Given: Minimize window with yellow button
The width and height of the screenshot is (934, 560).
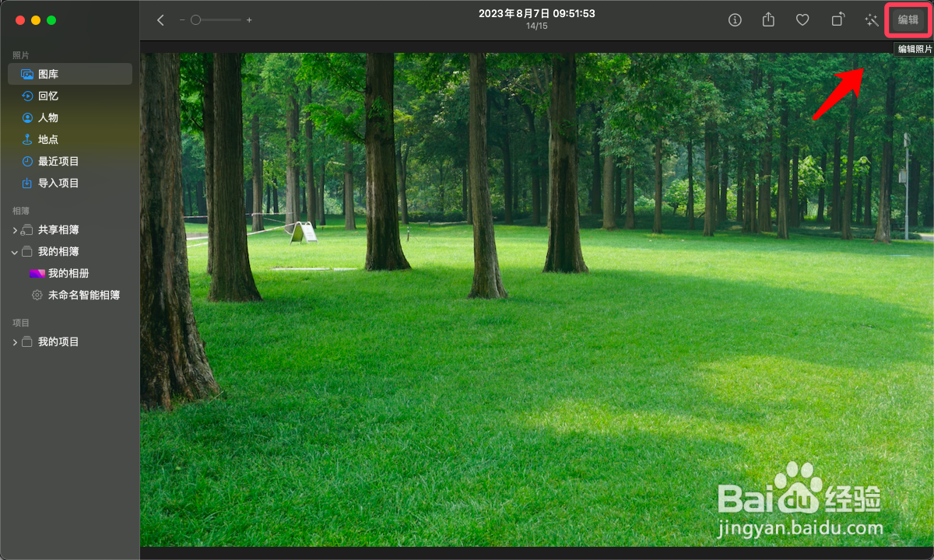Looking at the screenshot, I should [36, 20].
